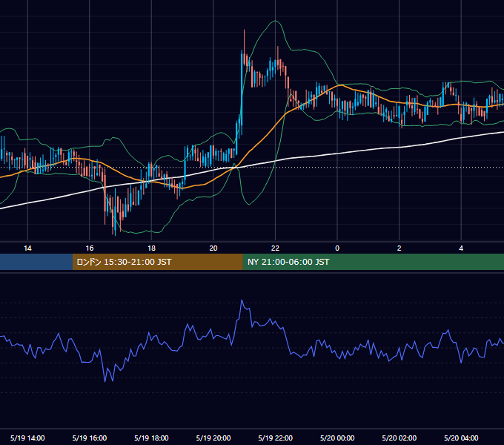Screen dimensions: 504x445
Task: Click the highest peak of the oscillator line
Action: click(x=242, y=300)
